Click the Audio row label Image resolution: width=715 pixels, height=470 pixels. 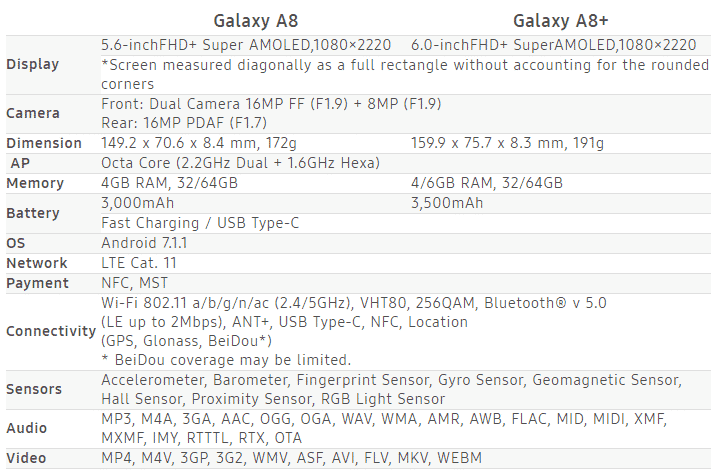click(26, 428)
